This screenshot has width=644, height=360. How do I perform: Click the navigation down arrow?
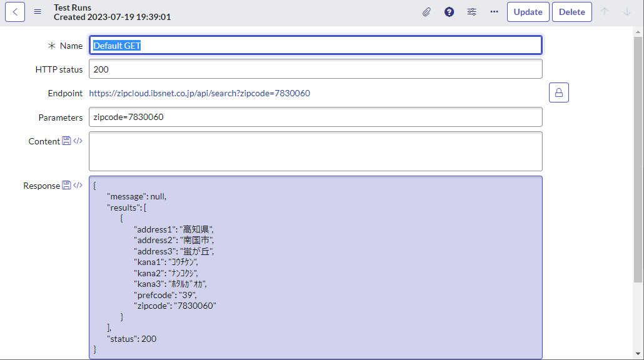(627, 11)
